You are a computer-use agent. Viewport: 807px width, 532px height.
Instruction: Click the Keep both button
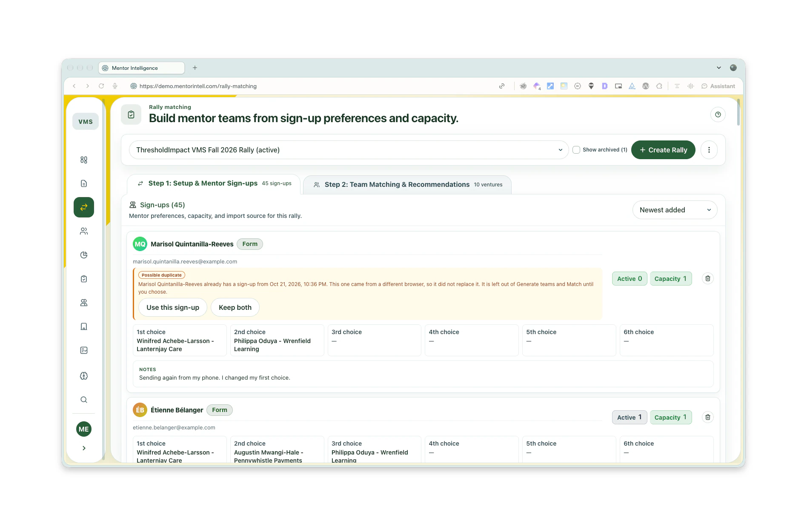coord(235,307)
